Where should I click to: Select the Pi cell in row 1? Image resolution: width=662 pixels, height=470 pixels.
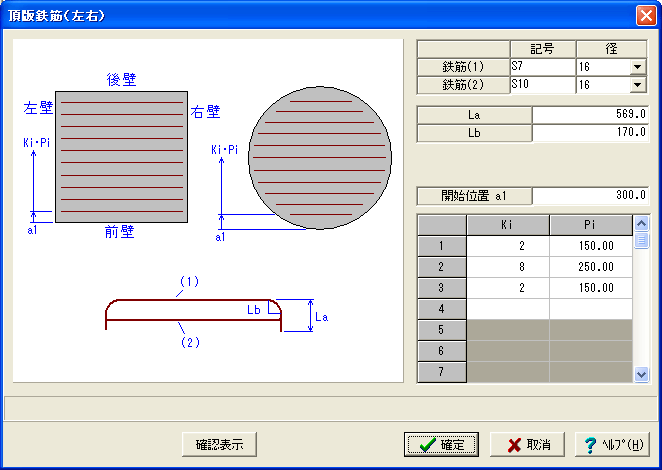(591, 246)
